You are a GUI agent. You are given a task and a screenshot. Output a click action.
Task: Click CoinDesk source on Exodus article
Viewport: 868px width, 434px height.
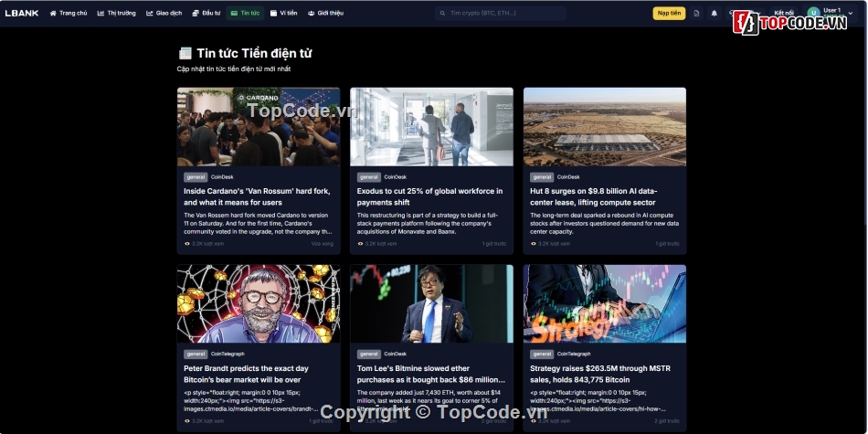coord(396,177)
